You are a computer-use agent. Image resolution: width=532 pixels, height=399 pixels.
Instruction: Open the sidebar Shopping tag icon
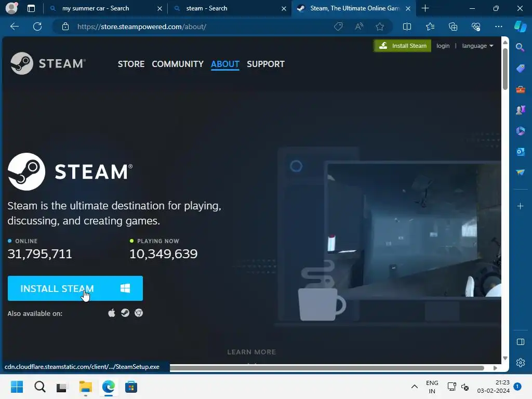click(520, 68)
